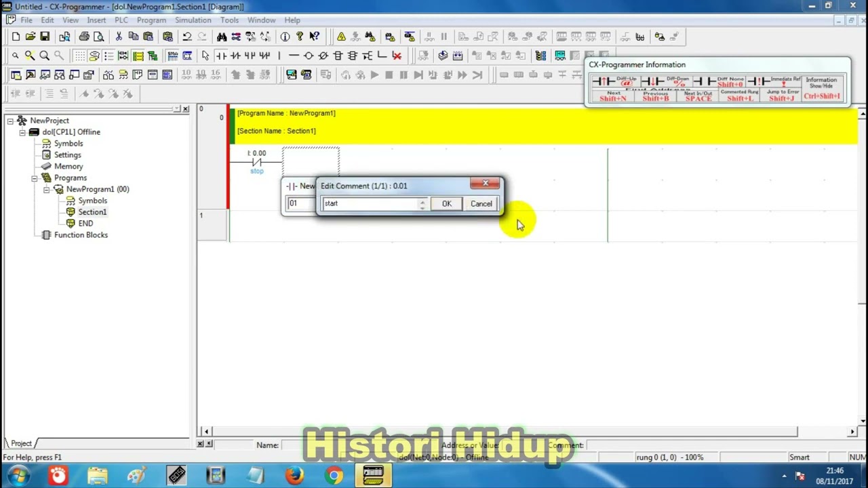Toggle Output window icon

pyautogui.click(x=30, y=75)
